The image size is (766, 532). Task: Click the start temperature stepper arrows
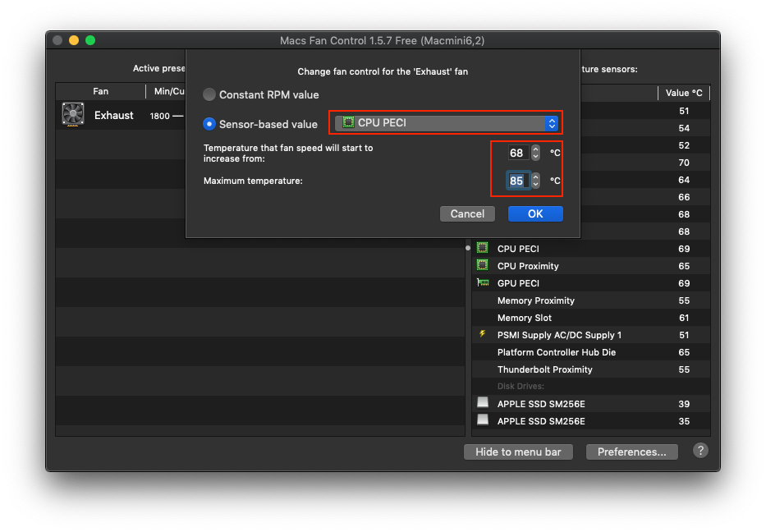[x=535, y=153]
